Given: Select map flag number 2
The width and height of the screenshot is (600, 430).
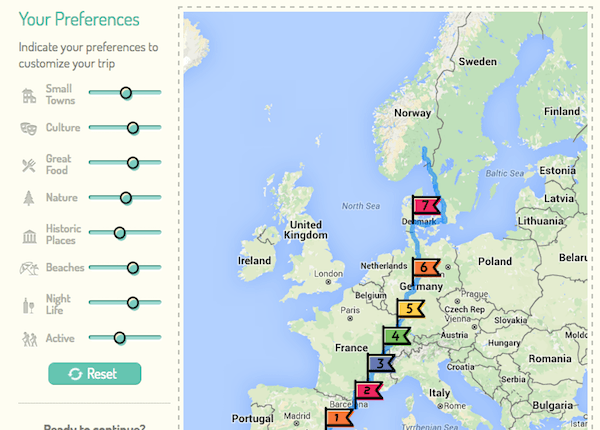Looking at the screenshot, I should tap(368, 391).
